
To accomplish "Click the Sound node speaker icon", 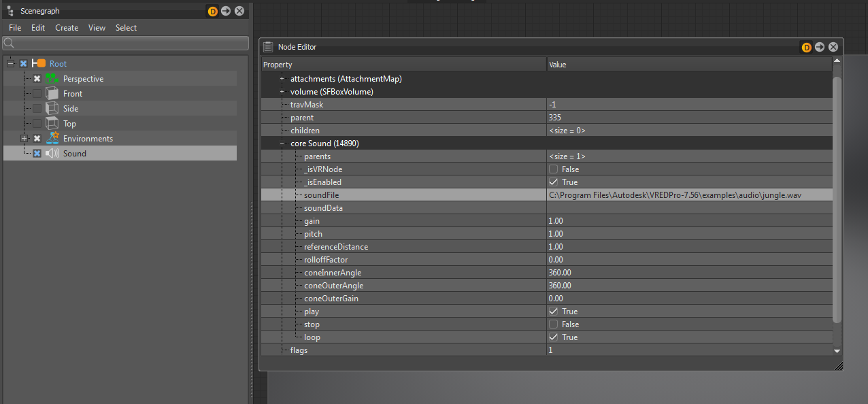I will (x=52, y=154).
